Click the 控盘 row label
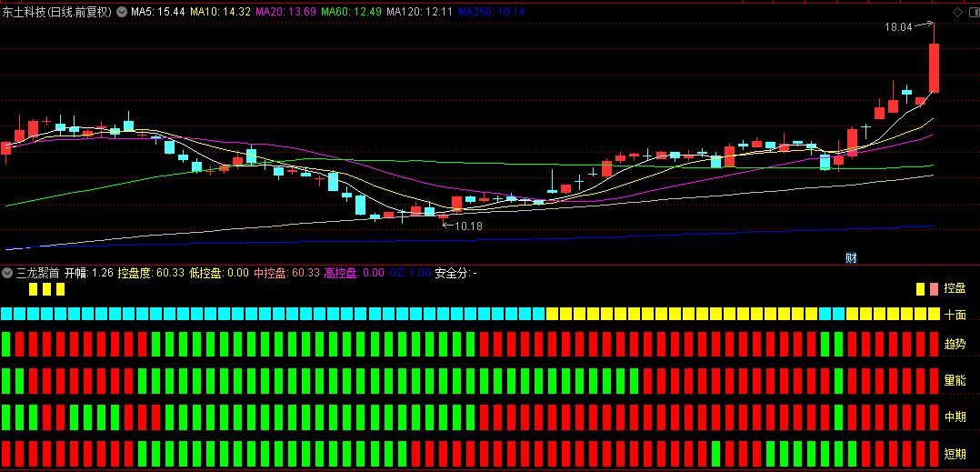Screen dimensions: 980x472 coord(955,289)
